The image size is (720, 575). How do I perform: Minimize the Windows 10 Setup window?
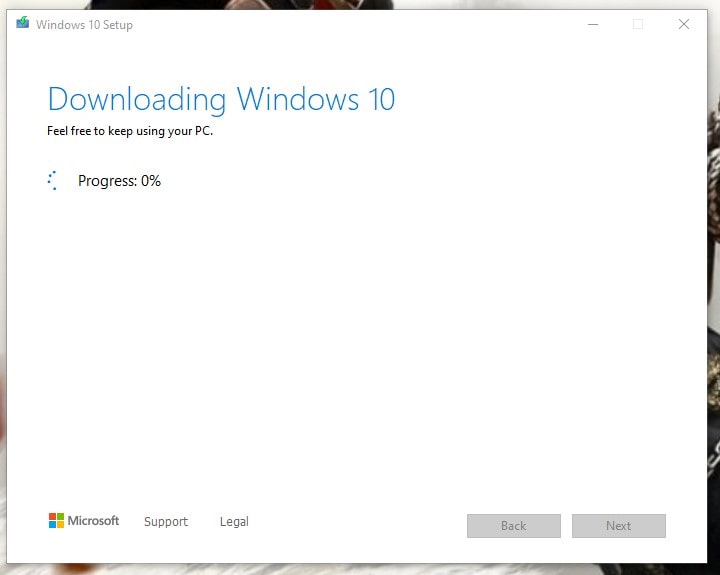tap(593, 24)
